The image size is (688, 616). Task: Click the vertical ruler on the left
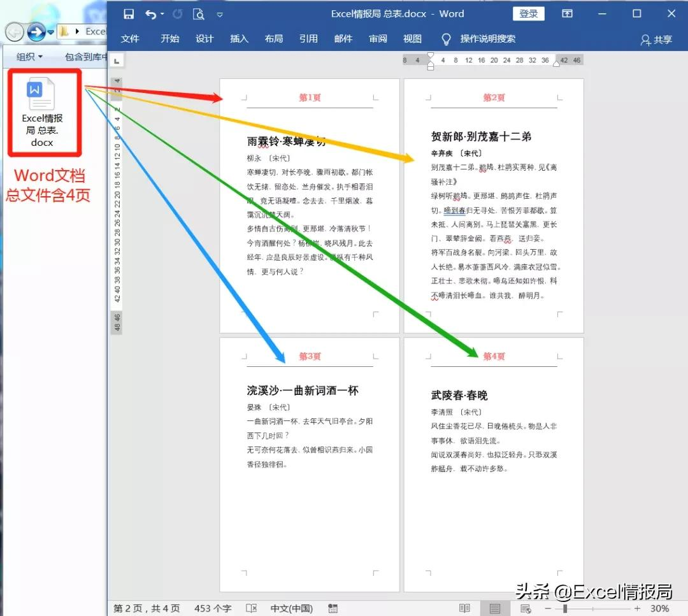pyautogui.click(x=117, y=206)
